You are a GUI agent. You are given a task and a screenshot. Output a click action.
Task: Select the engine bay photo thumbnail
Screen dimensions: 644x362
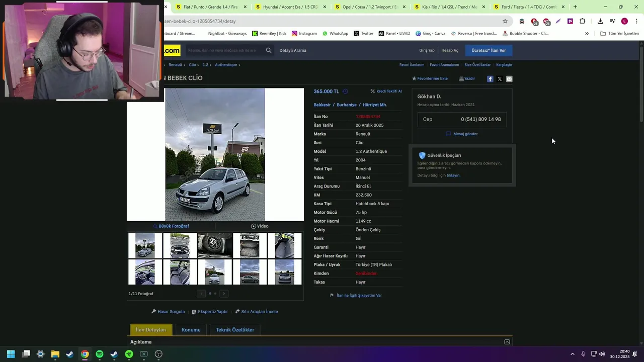click(180, 245)
